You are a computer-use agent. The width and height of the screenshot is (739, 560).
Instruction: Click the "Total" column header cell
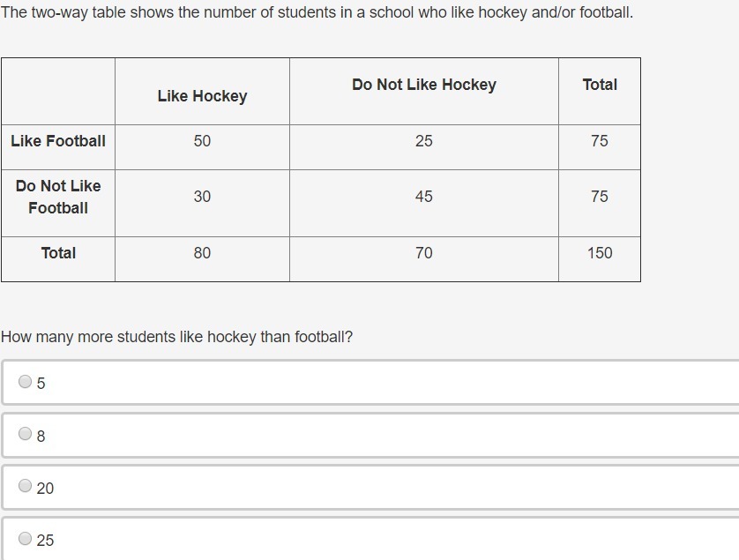600,85
